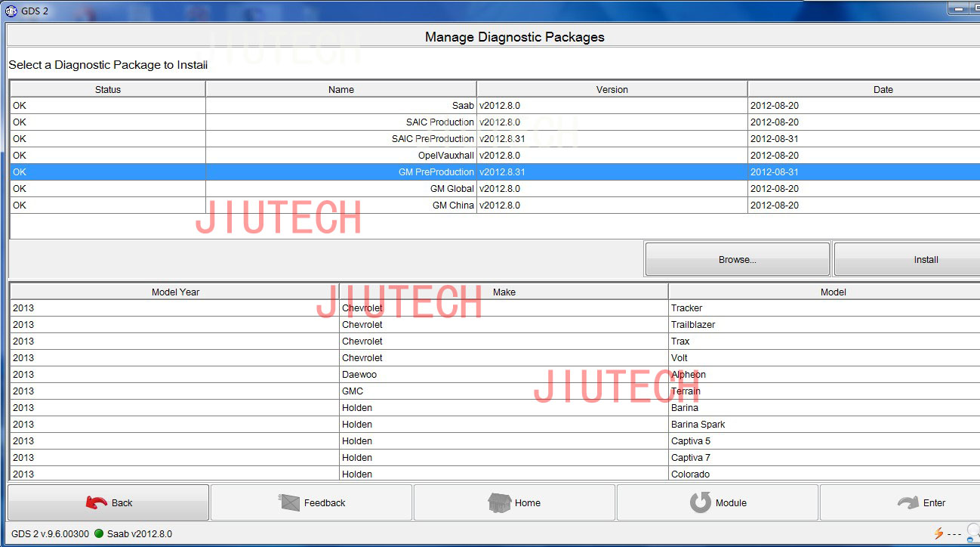This screenshot has width=980, height=547.
Task: Click the GDS 2 title bar icon
Action: (x=11, y=11)
